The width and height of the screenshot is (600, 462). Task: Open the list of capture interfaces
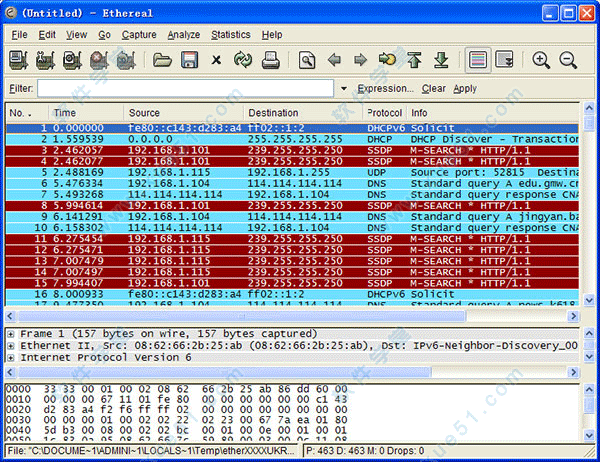tap(18, 60)
